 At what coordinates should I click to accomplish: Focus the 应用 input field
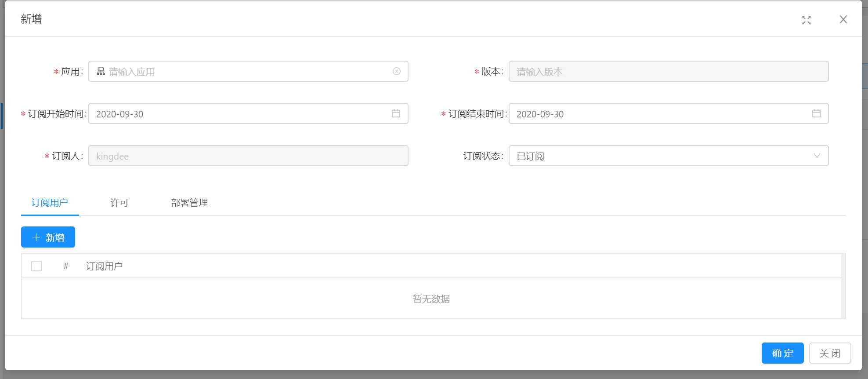point(248,71)
